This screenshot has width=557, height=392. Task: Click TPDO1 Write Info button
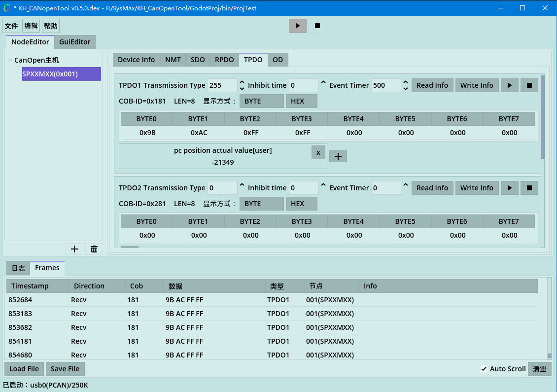[x=477, y=85]
